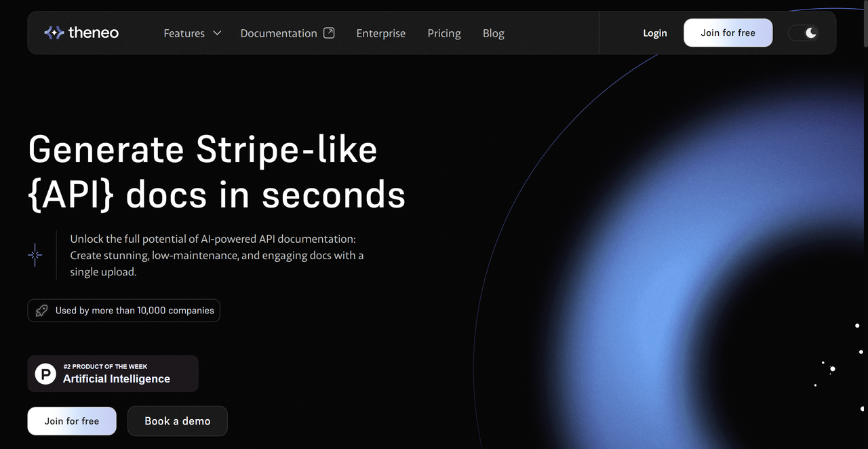Click the theneo logo icon

54,33
